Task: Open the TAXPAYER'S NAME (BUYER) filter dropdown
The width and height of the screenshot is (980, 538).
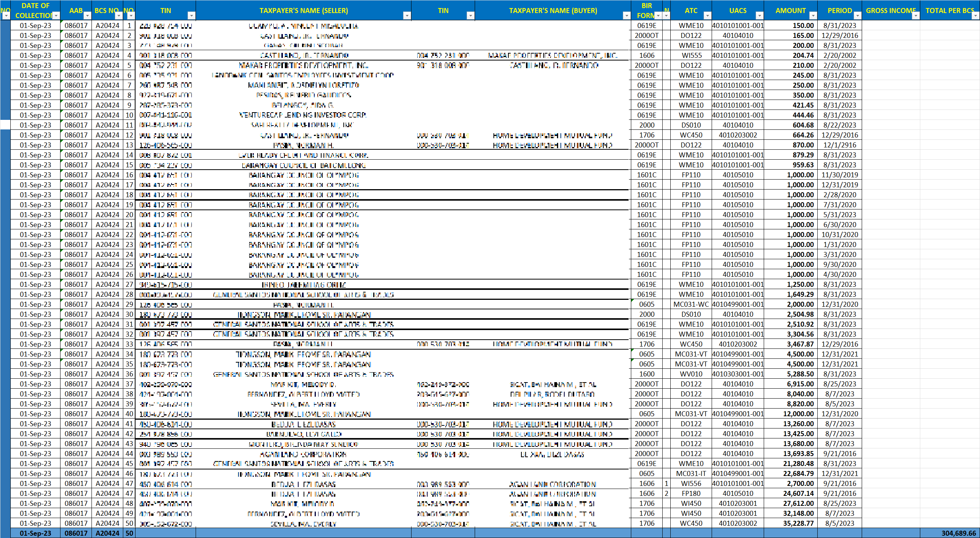Action: (x=626, y=16)
